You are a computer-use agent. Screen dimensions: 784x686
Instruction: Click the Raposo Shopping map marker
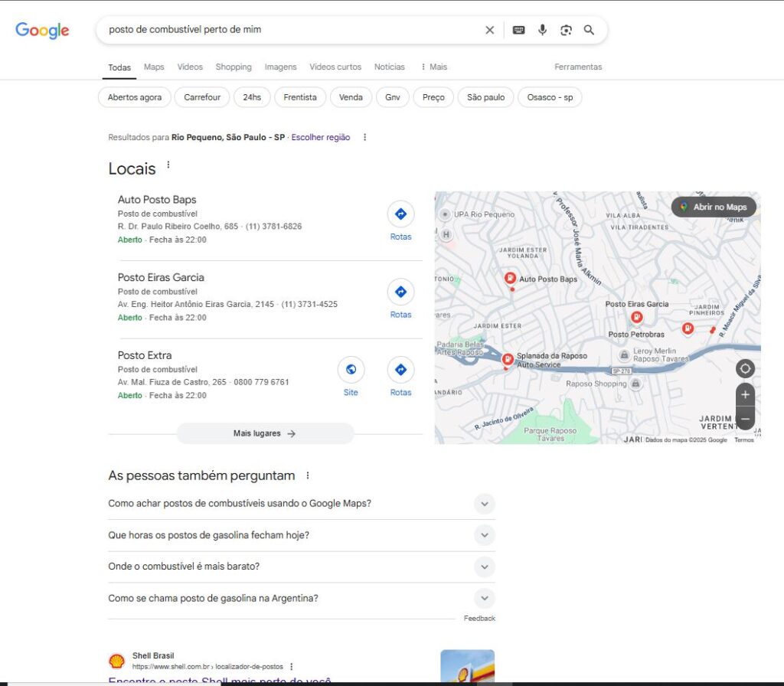(635, 384)
